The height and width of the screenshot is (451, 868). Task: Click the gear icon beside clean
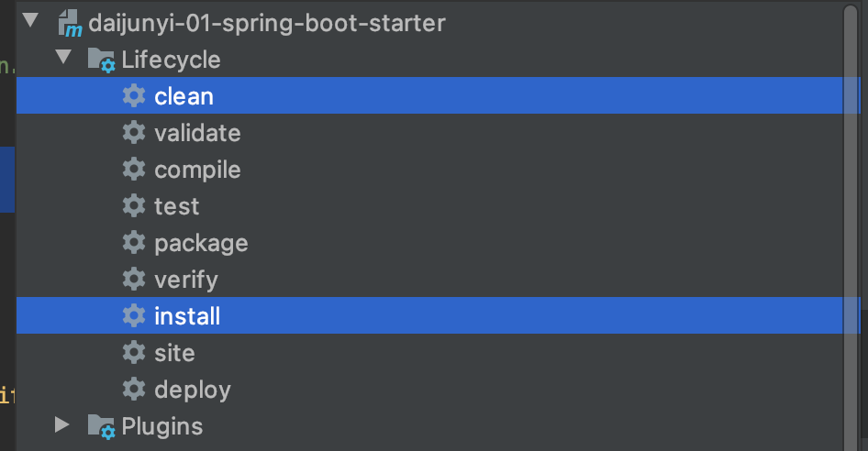pyautogui.click(x=134, y=95)
